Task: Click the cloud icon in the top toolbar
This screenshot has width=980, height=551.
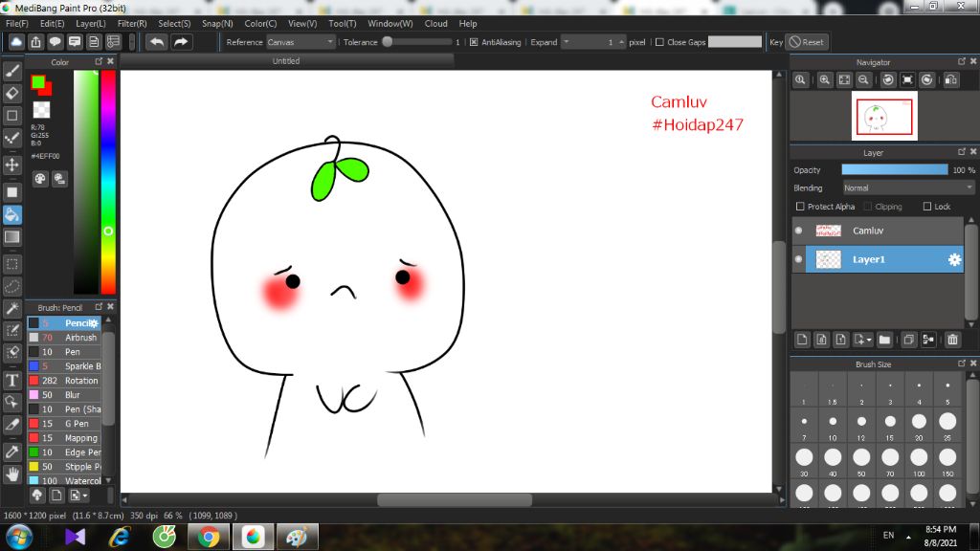Action: point(16,42)
